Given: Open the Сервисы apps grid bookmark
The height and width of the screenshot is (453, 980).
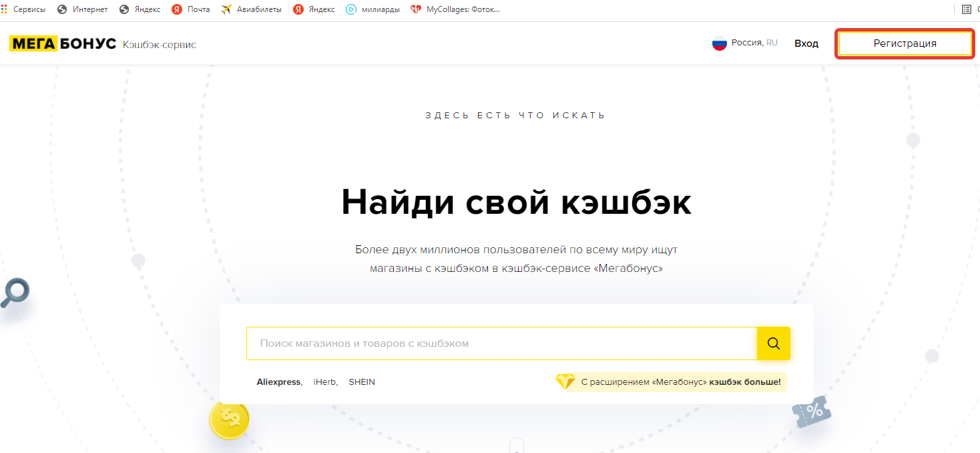Looking at the screenshot, I should [24, 9].
